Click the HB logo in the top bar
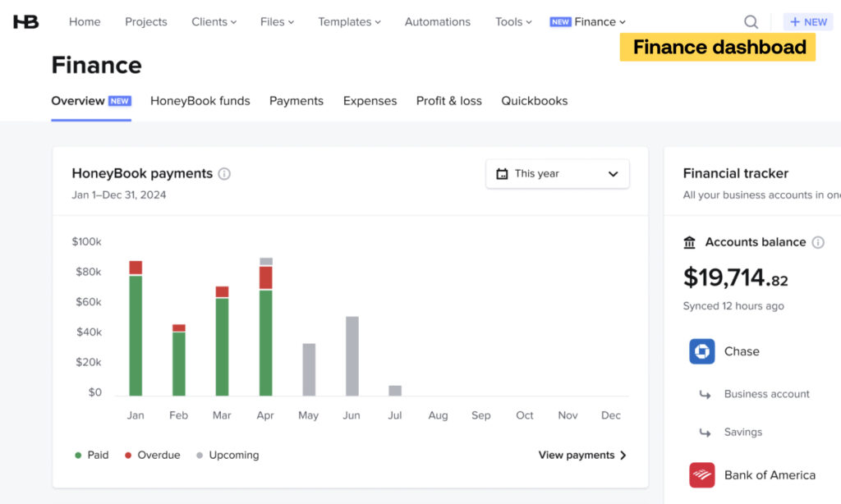Viewport: 841px width, 504px height. coord(25,21)
